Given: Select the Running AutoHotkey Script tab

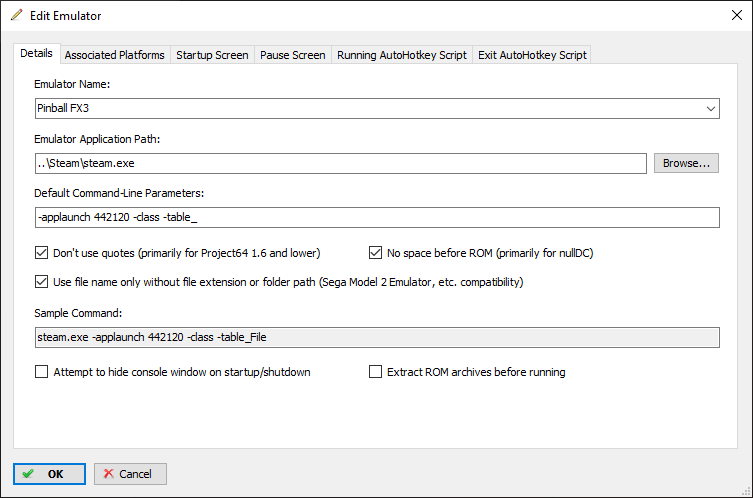Looking at the screenshot, I should point(401,55).
